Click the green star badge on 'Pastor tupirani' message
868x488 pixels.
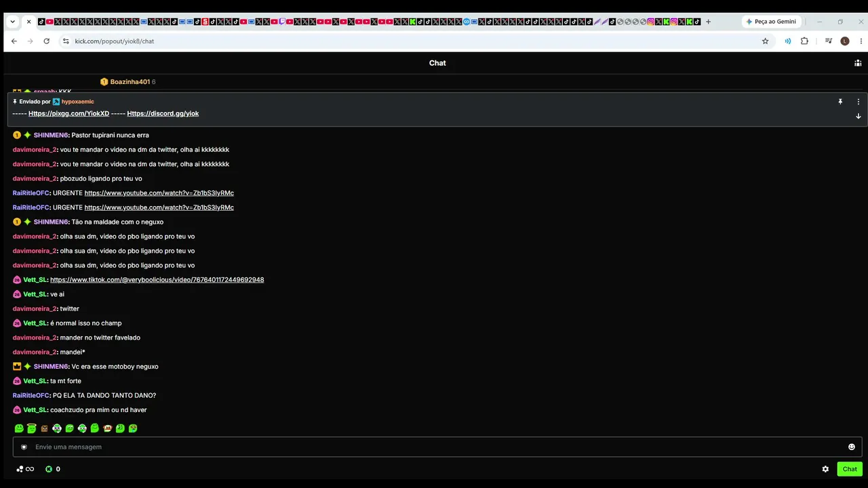[x=28, y=135]
